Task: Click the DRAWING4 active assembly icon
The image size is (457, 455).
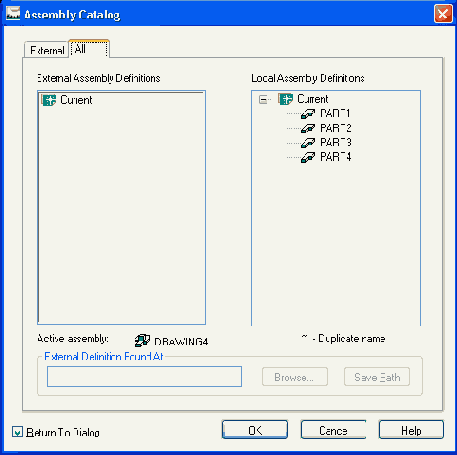Action: tap(142, 341)
